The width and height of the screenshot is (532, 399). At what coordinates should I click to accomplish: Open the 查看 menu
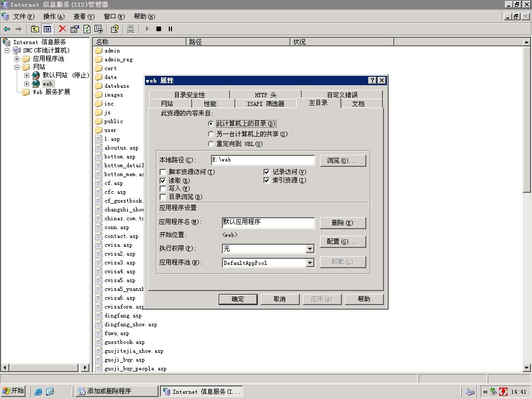[x=84, y=17]
